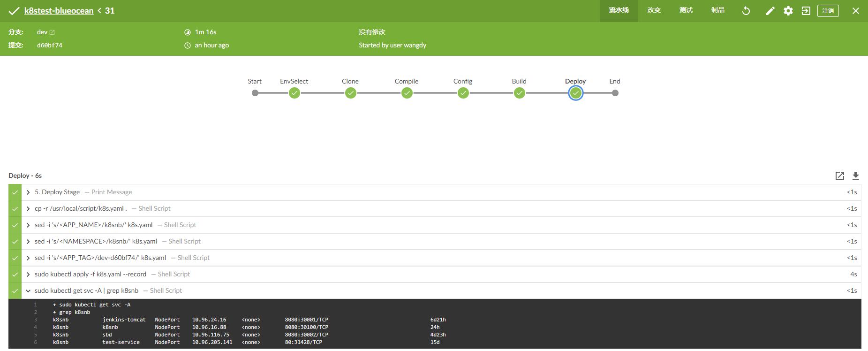The image size is (868, 351).
Task: Select the EnvSelect stage node
Action: pos(294,93)
